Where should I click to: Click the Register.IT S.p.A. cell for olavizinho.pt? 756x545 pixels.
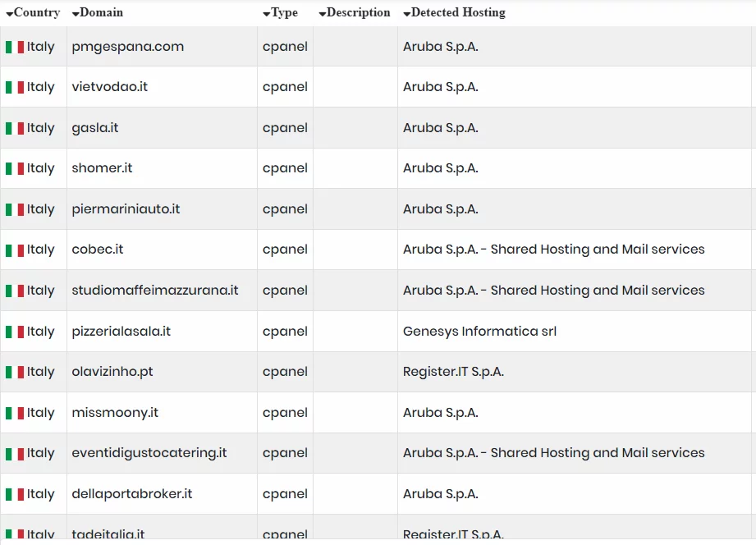pos(453,372)
